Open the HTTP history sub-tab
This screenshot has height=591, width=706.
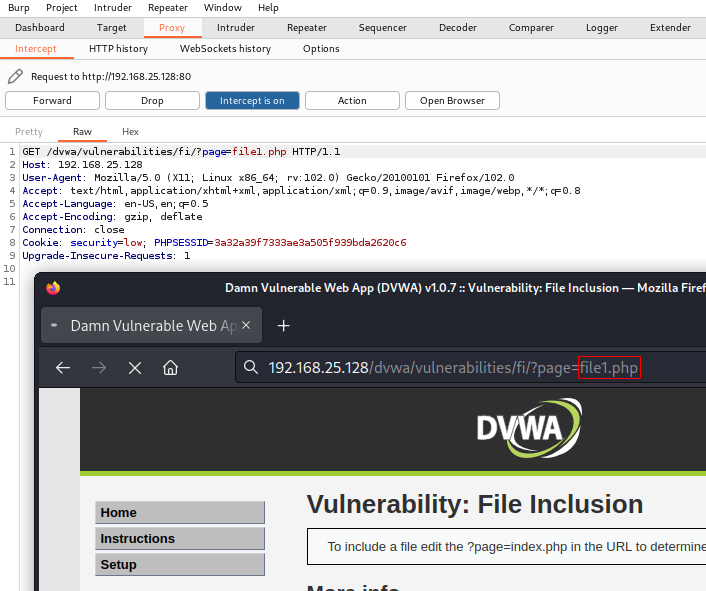click(118, 49)
